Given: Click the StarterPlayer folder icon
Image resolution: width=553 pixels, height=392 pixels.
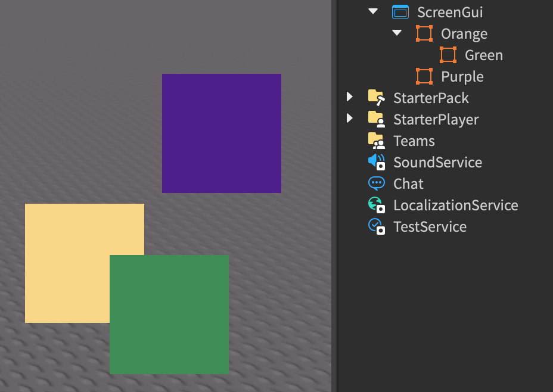Looking at the screenshot, I should pyautogui.click(x=376, y=119).
